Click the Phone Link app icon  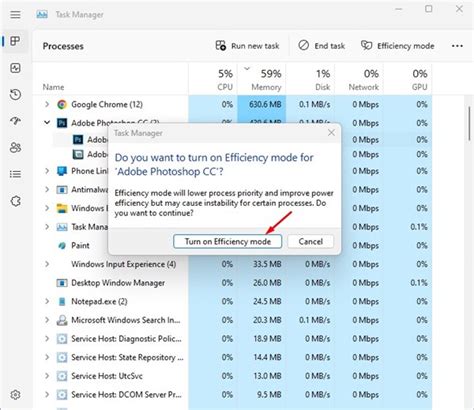tap(62, 171)
